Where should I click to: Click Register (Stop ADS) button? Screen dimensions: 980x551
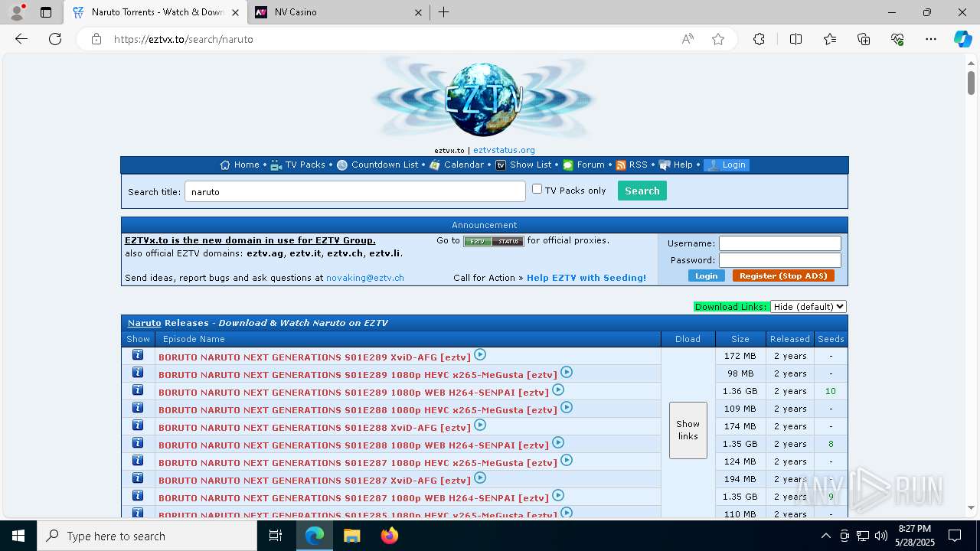click(783, 275)
